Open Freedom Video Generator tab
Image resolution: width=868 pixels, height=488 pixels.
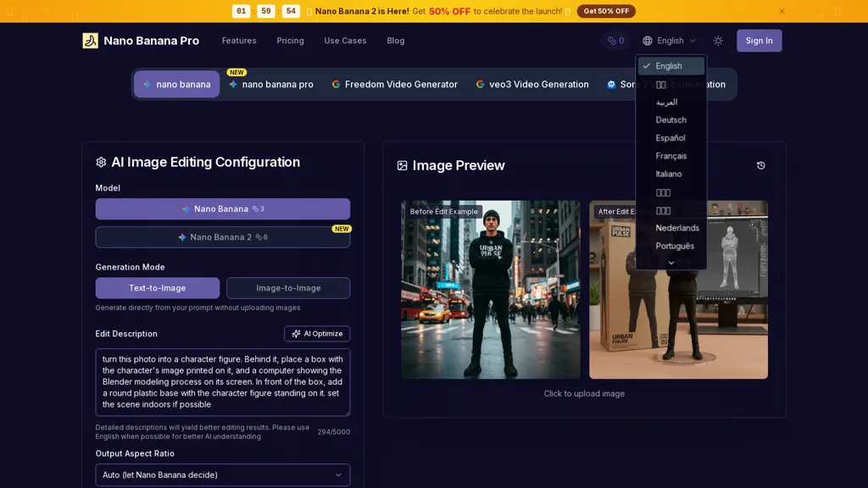coord(395,84)
